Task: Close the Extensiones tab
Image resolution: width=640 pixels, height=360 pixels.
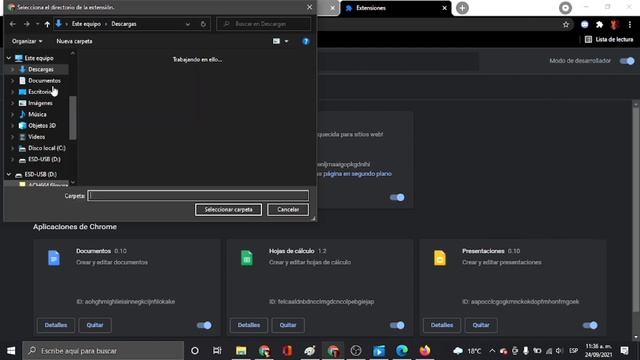Action: (x=444, y=8)
